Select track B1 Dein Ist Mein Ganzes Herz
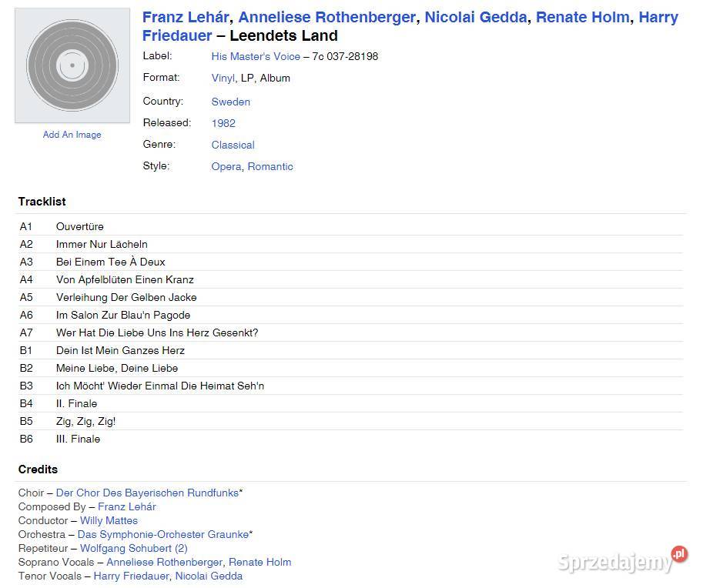 point(350,350)
